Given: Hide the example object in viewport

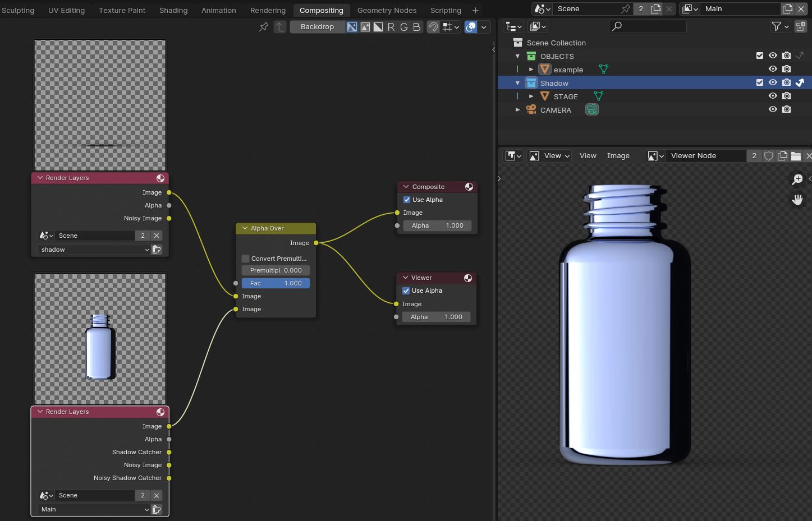Looking at the screenshot, I should [x=773, y=69].
